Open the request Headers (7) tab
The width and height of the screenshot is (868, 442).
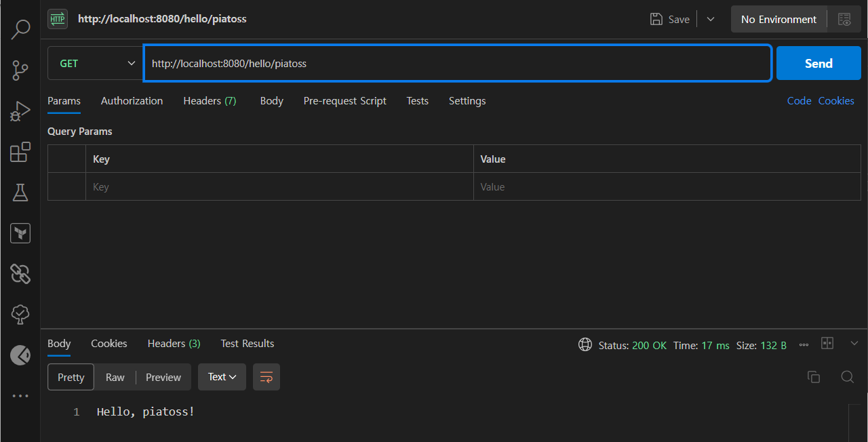click(x=210, y=101)
